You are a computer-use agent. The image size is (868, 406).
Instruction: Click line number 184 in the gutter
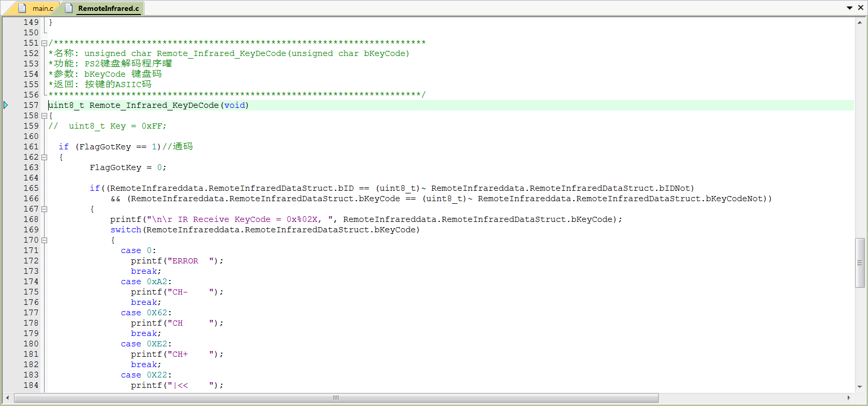tap(31, 385)
